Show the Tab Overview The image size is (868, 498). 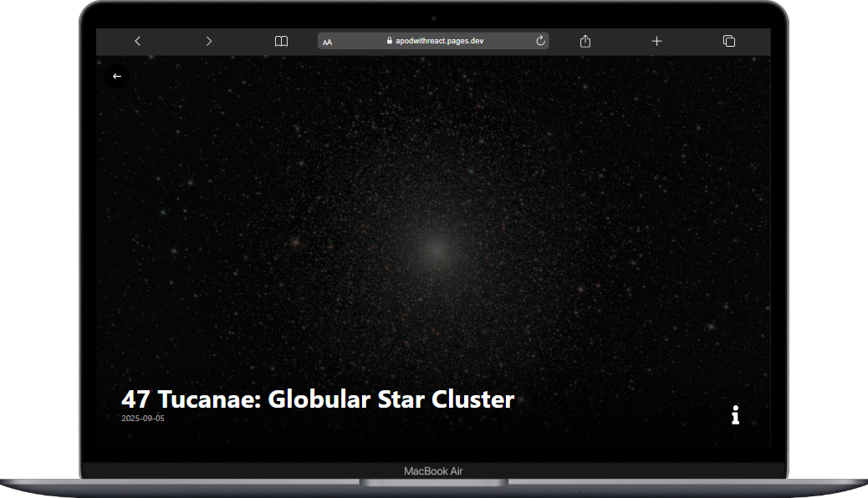pyautogui.click(x=728, y=40)
